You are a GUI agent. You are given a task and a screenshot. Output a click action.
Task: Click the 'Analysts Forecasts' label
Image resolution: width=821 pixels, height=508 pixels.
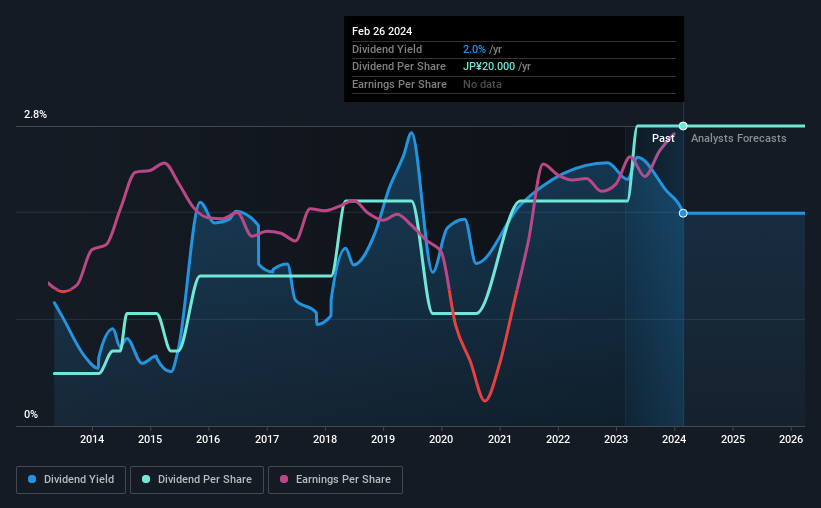click(738, 138)
